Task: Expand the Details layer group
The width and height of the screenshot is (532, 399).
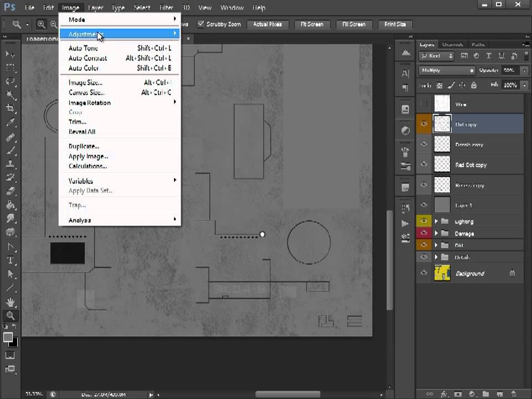Action: click(436, 257)
